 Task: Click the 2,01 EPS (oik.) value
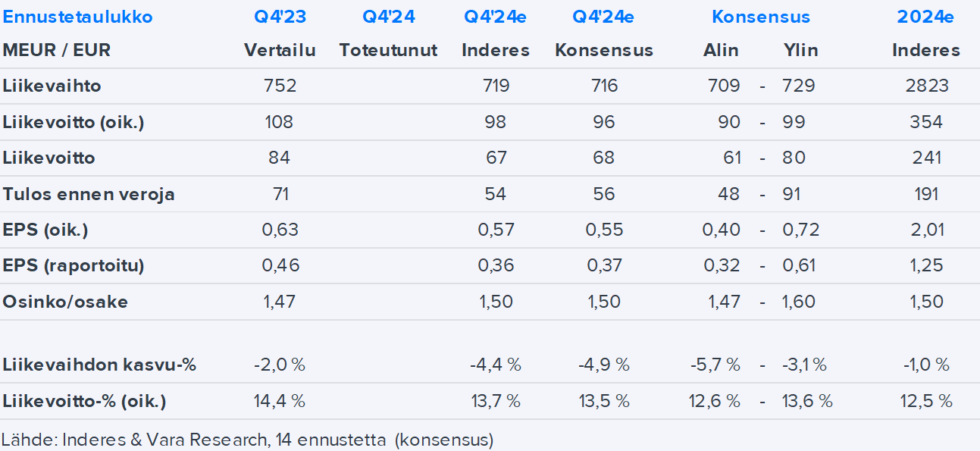click(926, 230)
